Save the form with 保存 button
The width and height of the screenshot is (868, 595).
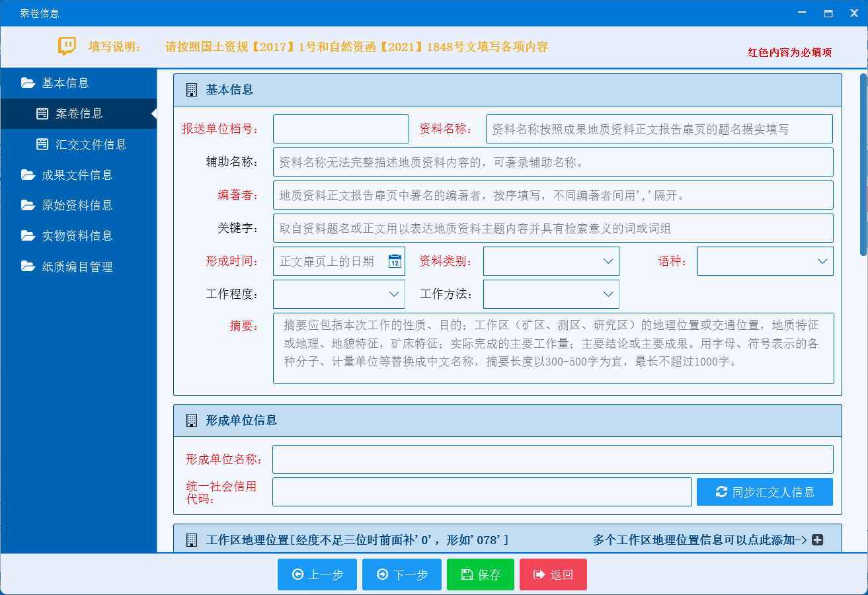[481, 575]
